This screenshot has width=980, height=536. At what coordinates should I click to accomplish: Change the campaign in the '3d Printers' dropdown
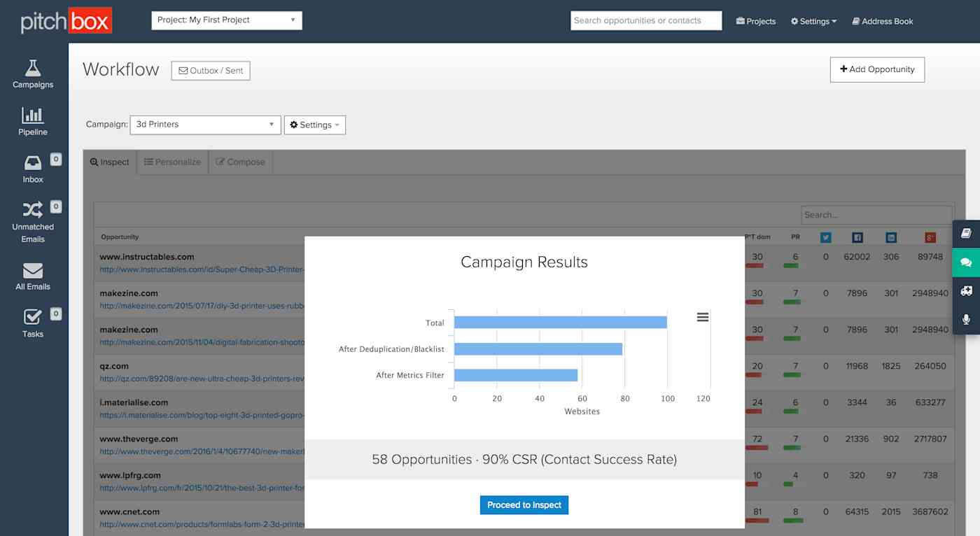tap(204, 125)
